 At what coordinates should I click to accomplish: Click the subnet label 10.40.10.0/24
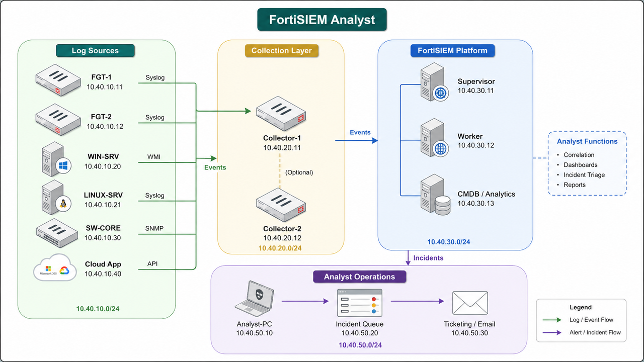98,309
